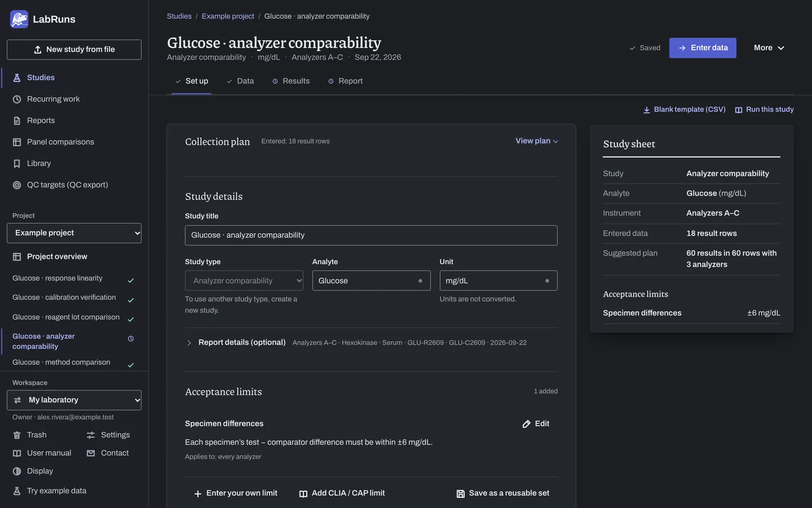The width and height of the screenshot is (812, 508).
Task: Open Panel comparisons via its table icon
Action: [17, 142]
